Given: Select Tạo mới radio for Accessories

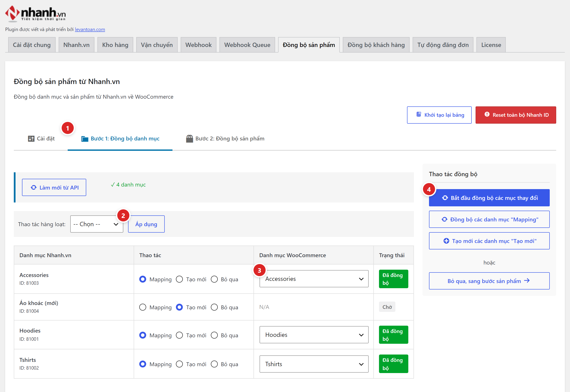Looking at the screenshot, I should click(179, 279).
